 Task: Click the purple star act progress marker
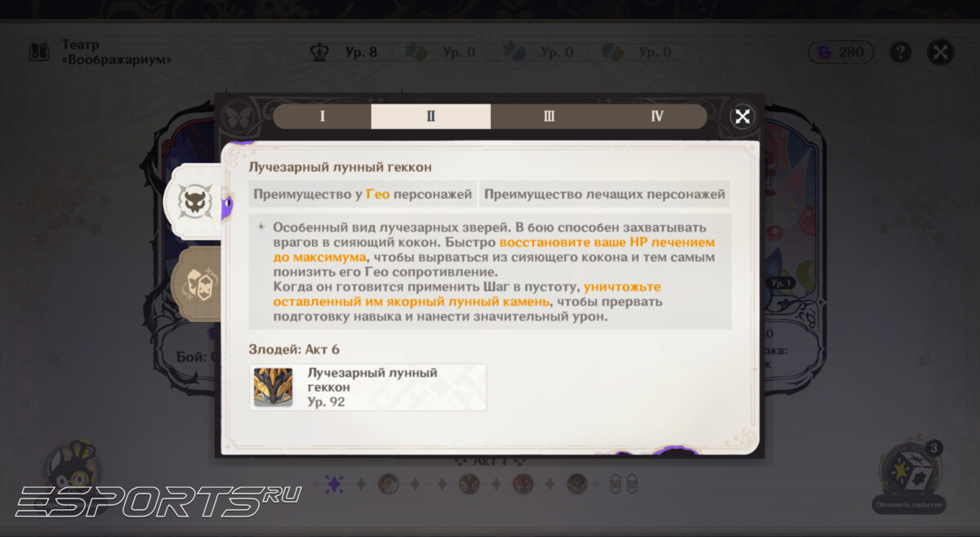point(334,484)
